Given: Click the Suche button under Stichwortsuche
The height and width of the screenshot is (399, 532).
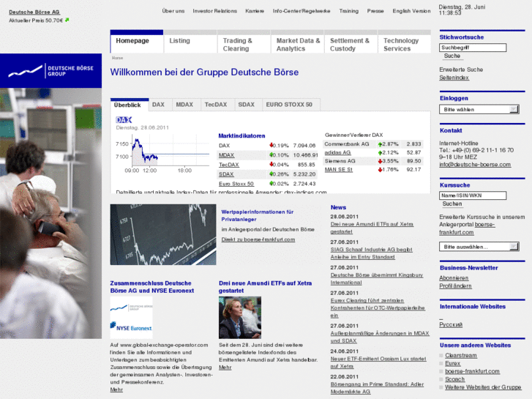Looking at the screenshot, I should (x=452, y=56).
